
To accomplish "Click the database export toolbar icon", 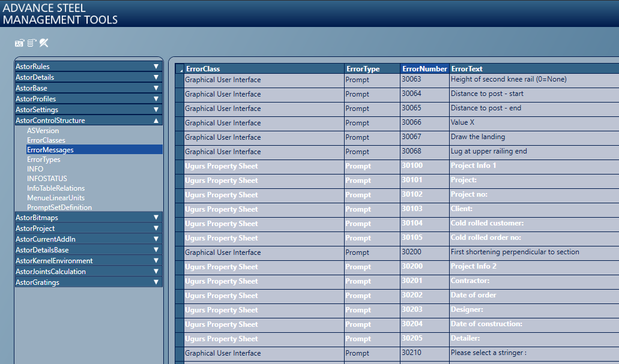I will (x=31, y=43).
